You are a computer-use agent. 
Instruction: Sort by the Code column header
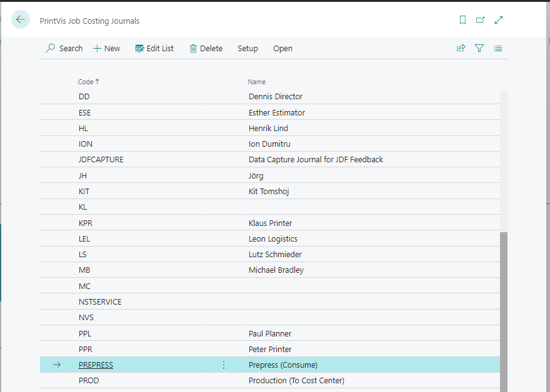click(x=86, y=82)
